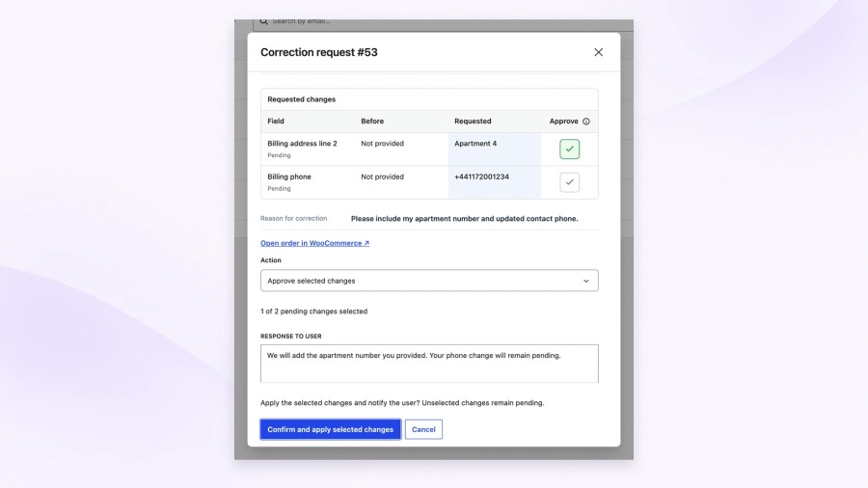The image size is (868, 488).
Task: Click 'Not provided' in Billing address row
Action: (x=383, y=144)
